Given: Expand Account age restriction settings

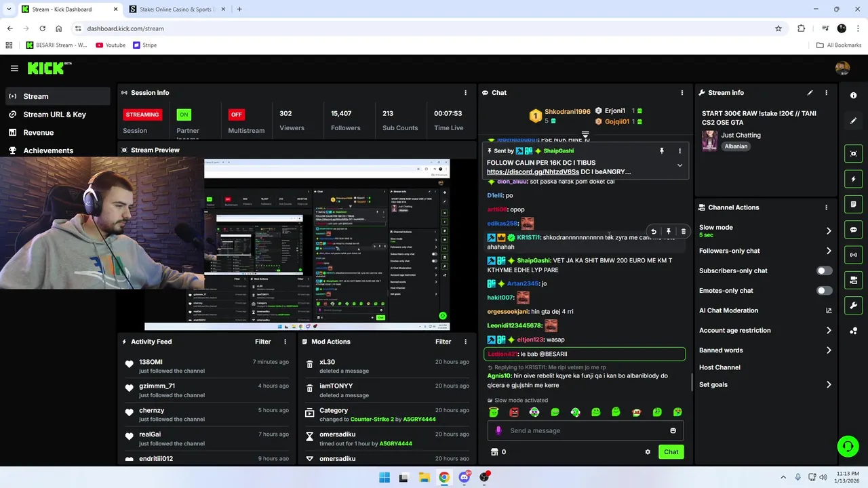Looking at the screenshot, I should (829, 331).
